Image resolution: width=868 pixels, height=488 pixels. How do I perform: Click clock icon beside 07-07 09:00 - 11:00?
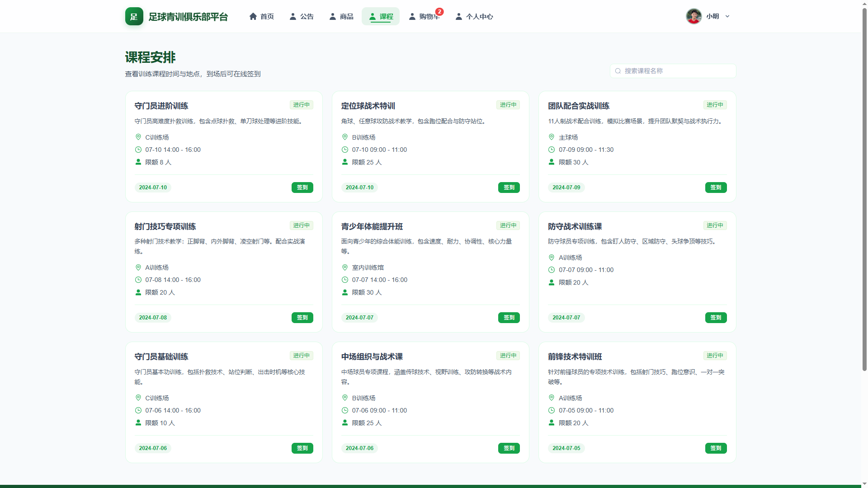pyautogui.click(x=552, y=270)
